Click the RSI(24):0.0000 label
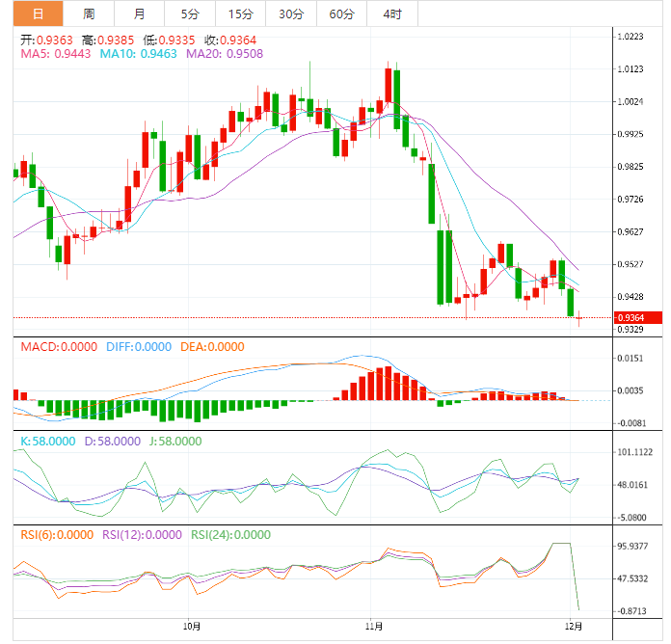 [x=230, y=535]
